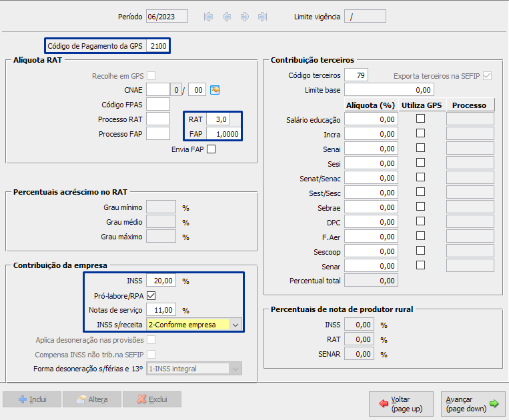Check Utiliza GPS for Sebrae
This screenshot has width=509, height=420.
(420, 207)
